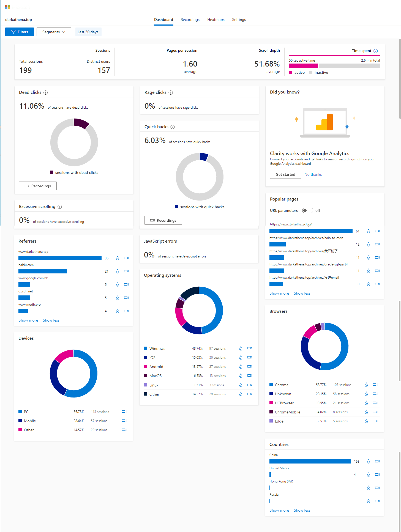Screen dimensions: 401x532
Task: Show more countries
Action: click(x=279, y=510)
